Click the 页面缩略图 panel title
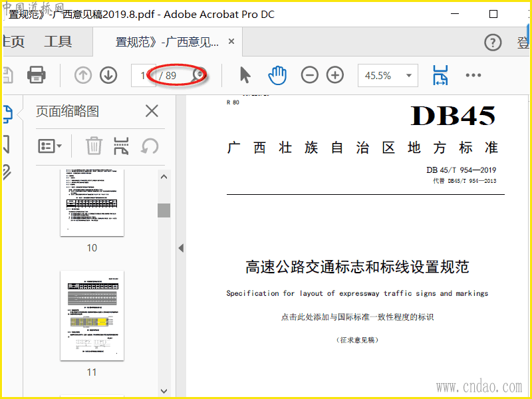The image size is (532, 399). tap(67, 111)
